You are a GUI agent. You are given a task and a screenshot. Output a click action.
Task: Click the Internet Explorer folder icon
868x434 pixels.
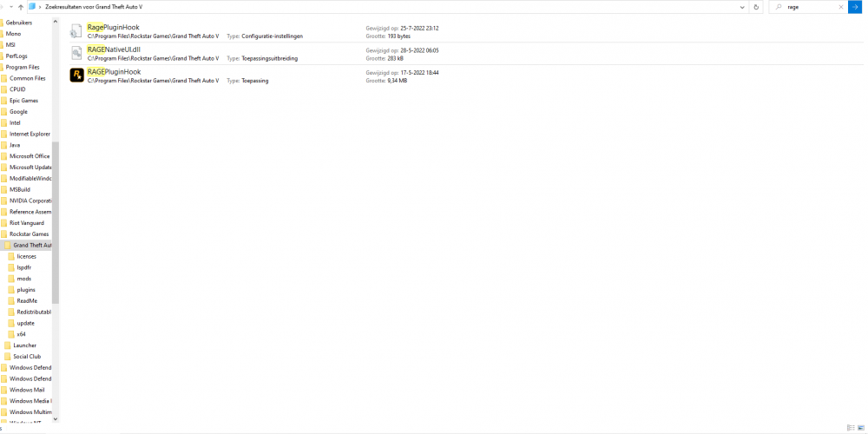click(x=3, y=134)
